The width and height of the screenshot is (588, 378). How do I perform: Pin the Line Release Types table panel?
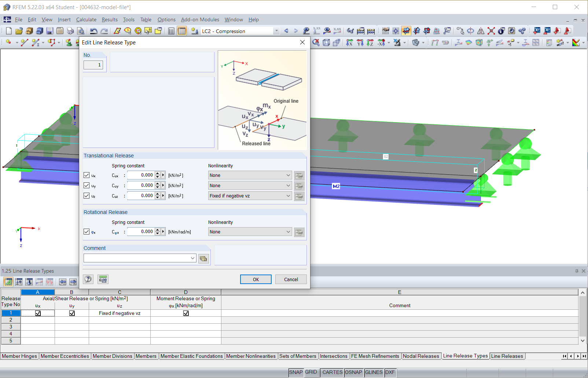pos(577,271)
